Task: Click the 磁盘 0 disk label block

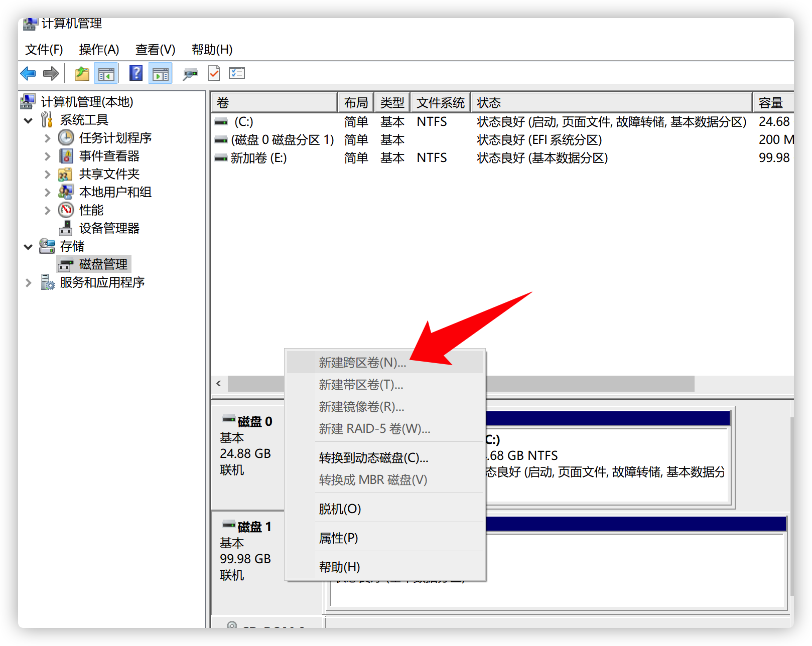Action: tap(248, 457)
